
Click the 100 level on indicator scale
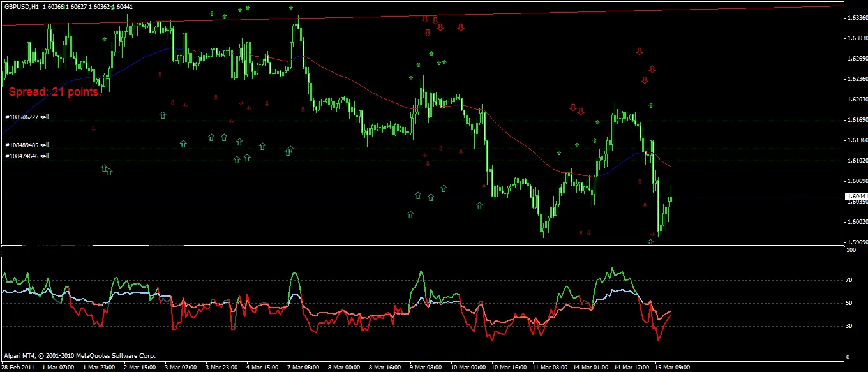click(x=850, y=251)
